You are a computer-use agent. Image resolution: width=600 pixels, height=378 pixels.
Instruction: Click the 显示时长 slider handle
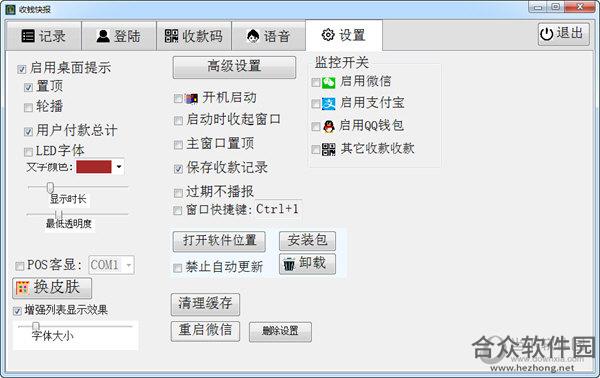coord(50,187)
